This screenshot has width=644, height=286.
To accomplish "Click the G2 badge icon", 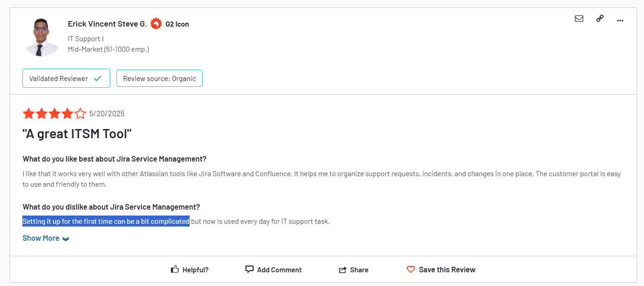I will [156, 24].
